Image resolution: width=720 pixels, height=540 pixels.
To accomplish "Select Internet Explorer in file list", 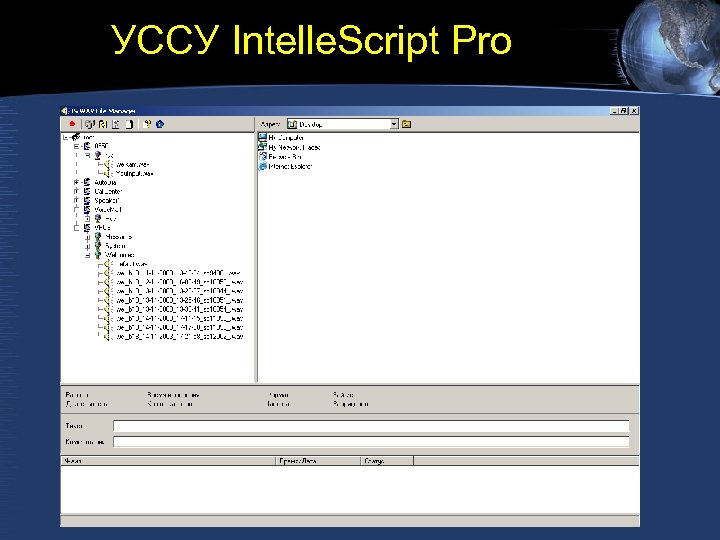I will pos(285,166).
